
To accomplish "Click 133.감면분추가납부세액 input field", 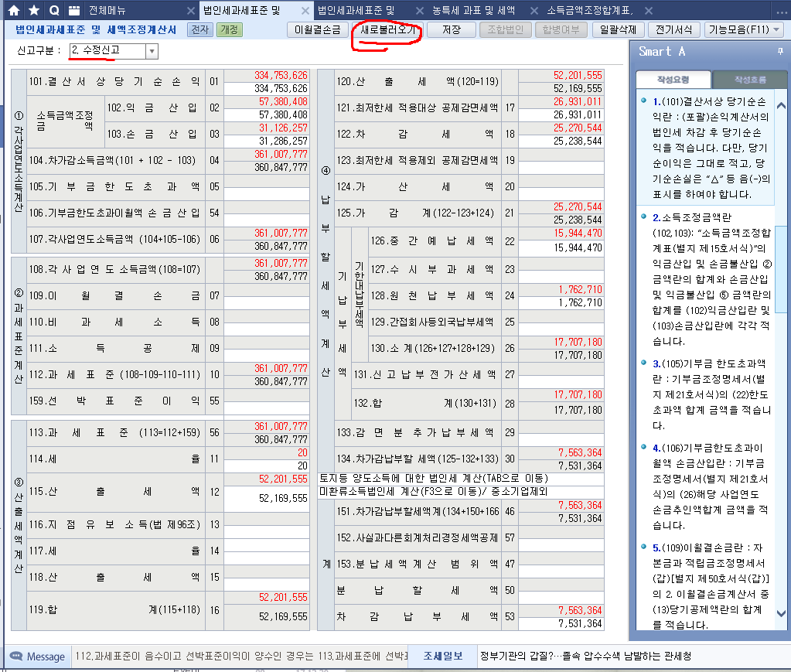I will click(561, 439).
